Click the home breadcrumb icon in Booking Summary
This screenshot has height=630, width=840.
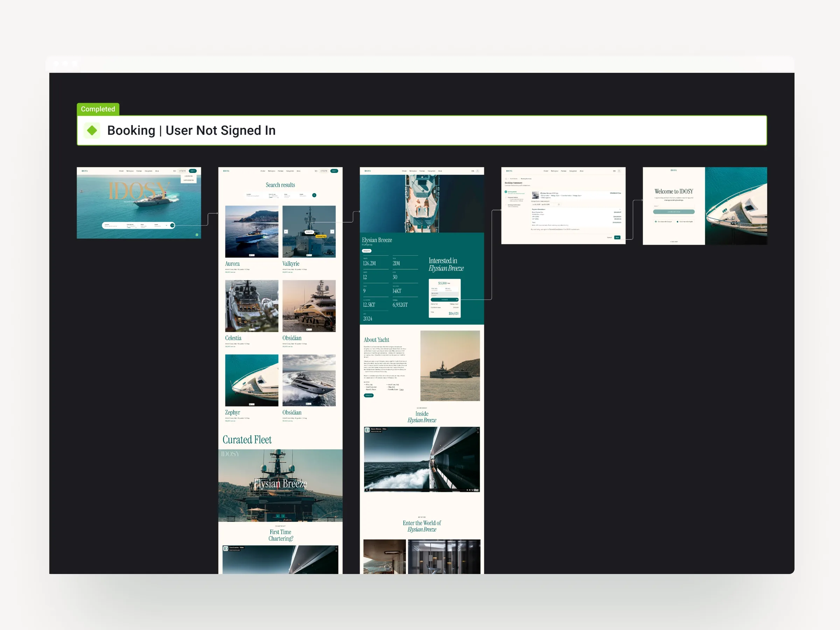point(506,179)
